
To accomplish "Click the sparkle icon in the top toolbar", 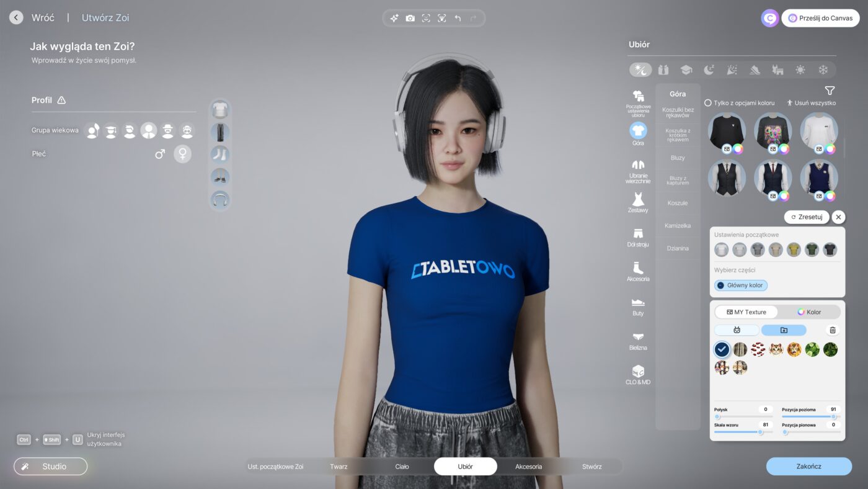I will click(x=394, y=19).
